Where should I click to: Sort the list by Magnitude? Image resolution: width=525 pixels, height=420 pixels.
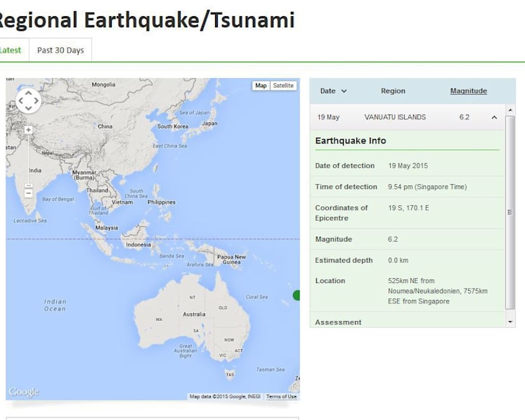468,91
